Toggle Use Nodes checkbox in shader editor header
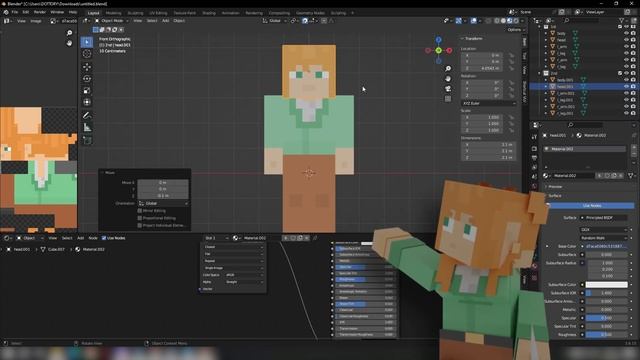Viewport: 640px width, 360px height. click(104, 238)
